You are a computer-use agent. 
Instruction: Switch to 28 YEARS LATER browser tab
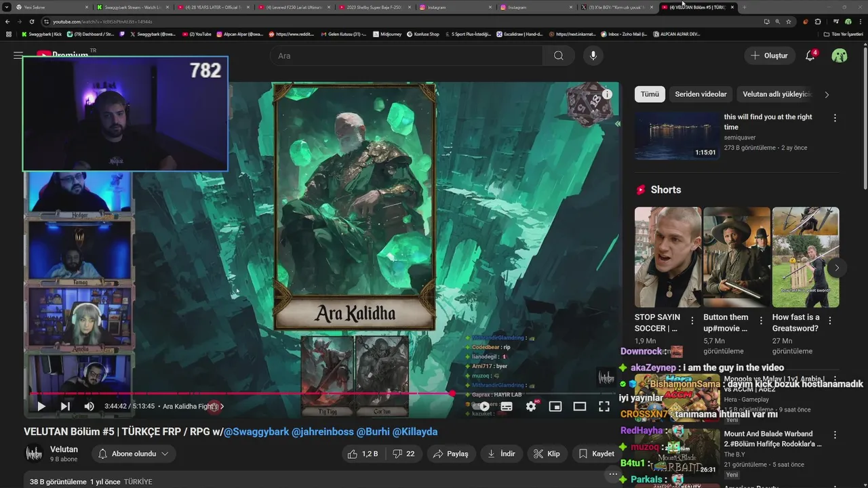(212, 7)
